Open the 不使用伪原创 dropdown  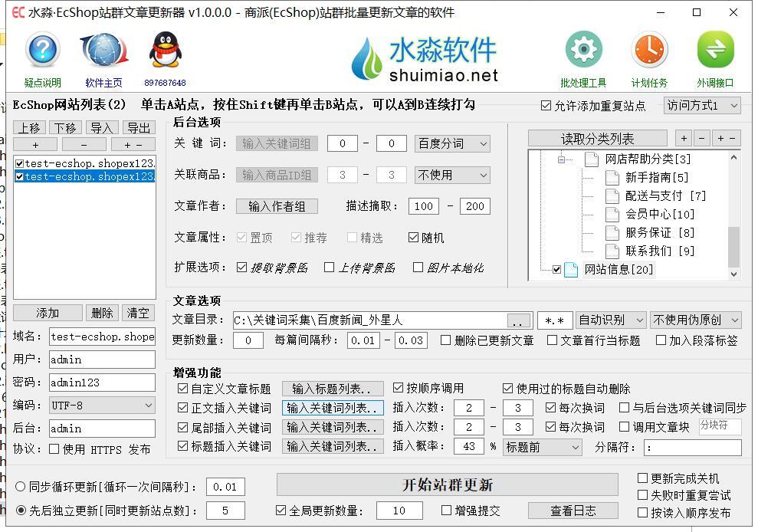click(695, 319)
